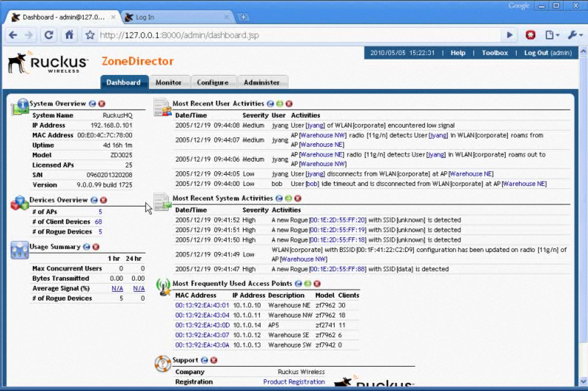The width and height of the screenshot is (588, 391).
Task: Open AP MAC 00:13:92:EA:43:07 link
Action: click(x=202, y=335)
